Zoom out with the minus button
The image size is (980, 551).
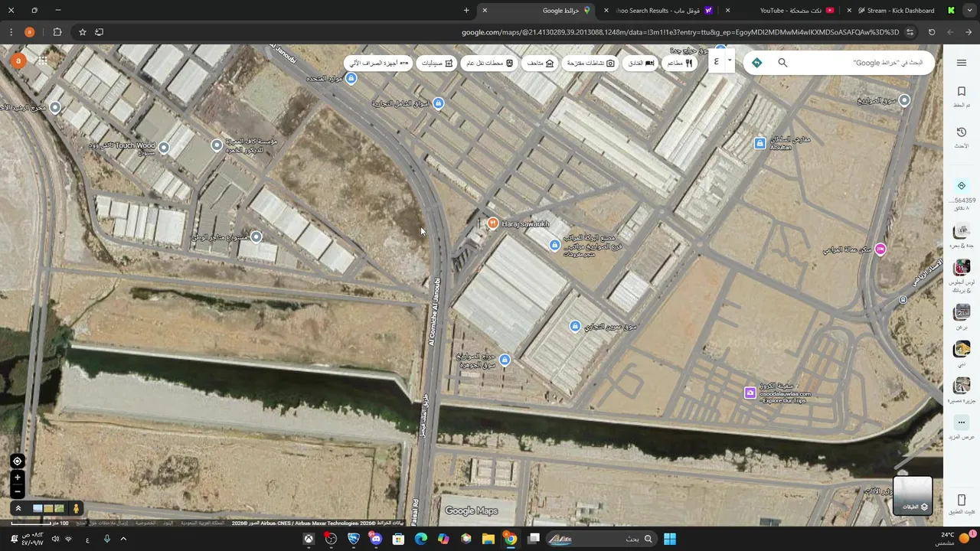coord(17,491)
